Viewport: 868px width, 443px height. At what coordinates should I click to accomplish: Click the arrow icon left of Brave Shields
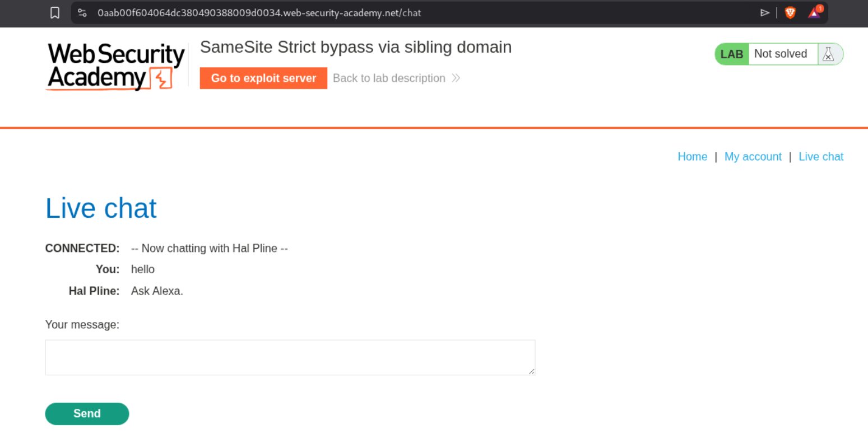coord(764,13)
